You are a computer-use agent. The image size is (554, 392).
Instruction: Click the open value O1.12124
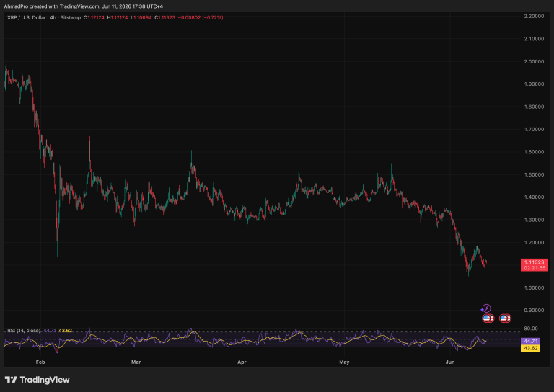tap(94, 17)
